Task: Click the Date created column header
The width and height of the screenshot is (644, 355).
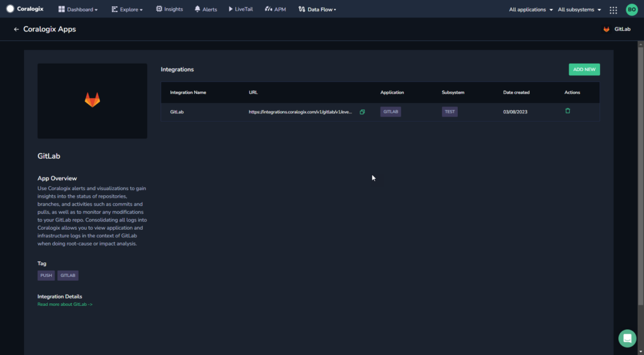Action: tap(516, 93)
